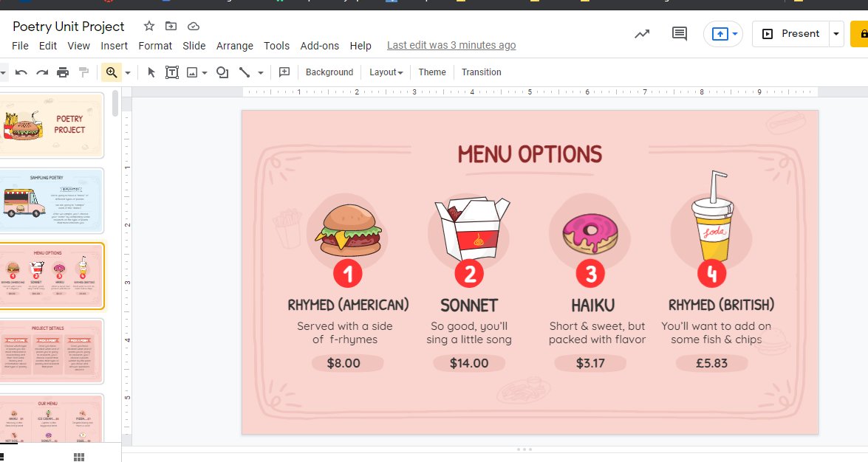
Task: Open the View menu
Action: pos(78,46)
